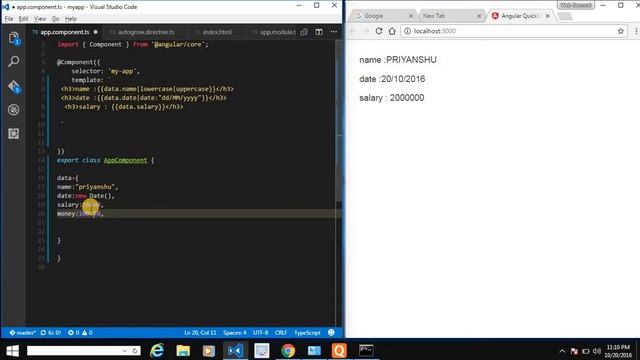Click the volume icon in the system tray
Viewport: 640px width, 360px height.
coord(597,351)
